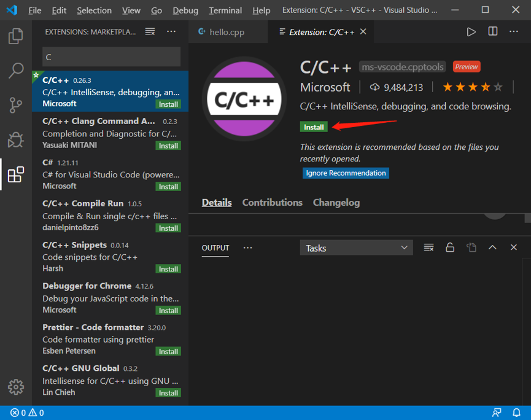Viewport: 531px width, 420px height.
Task: Open the log output file icon
Action: [x=471, y=247]
